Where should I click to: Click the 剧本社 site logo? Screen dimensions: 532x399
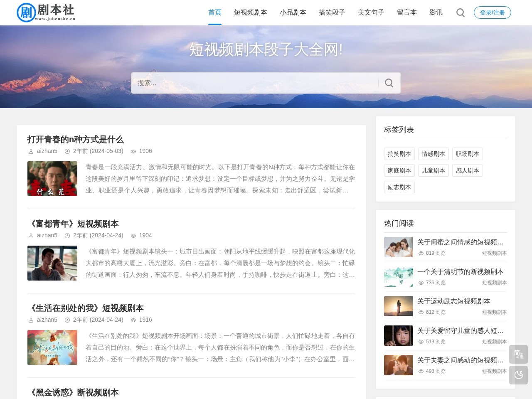pyautogui.click(x=46, y=12)
